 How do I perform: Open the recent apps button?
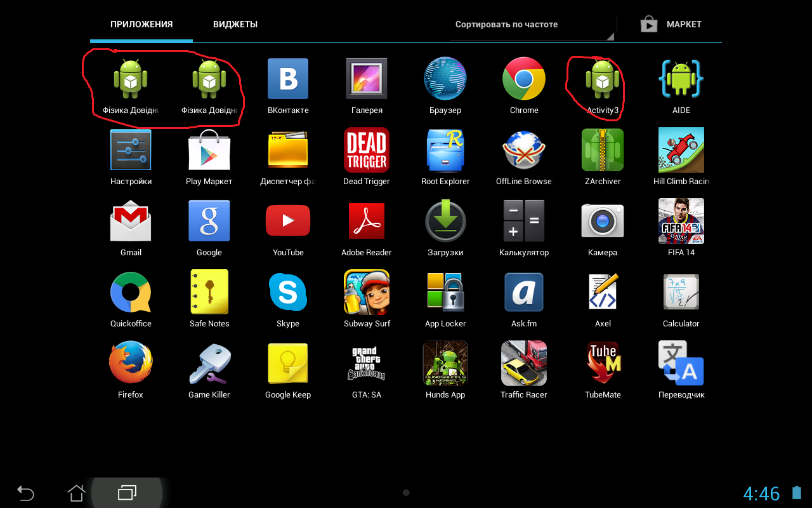pos(127,493)
